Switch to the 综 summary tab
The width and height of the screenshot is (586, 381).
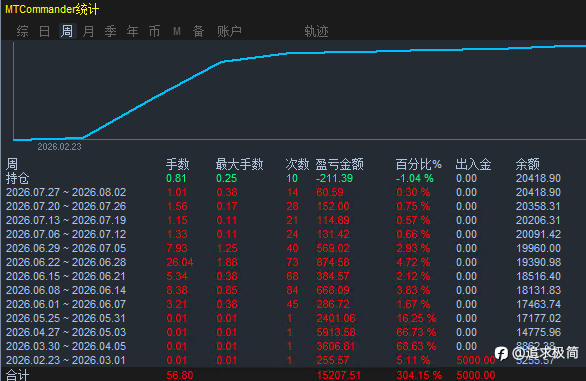coord(22,31)
